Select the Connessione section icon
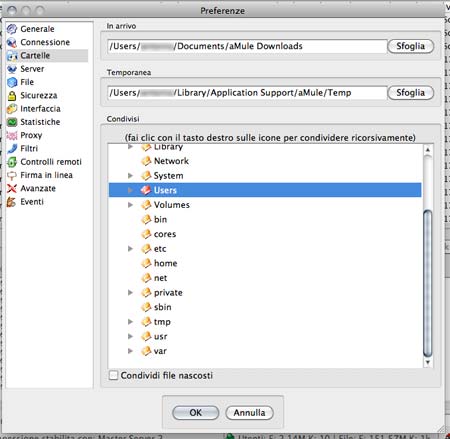 click(12, 42)
